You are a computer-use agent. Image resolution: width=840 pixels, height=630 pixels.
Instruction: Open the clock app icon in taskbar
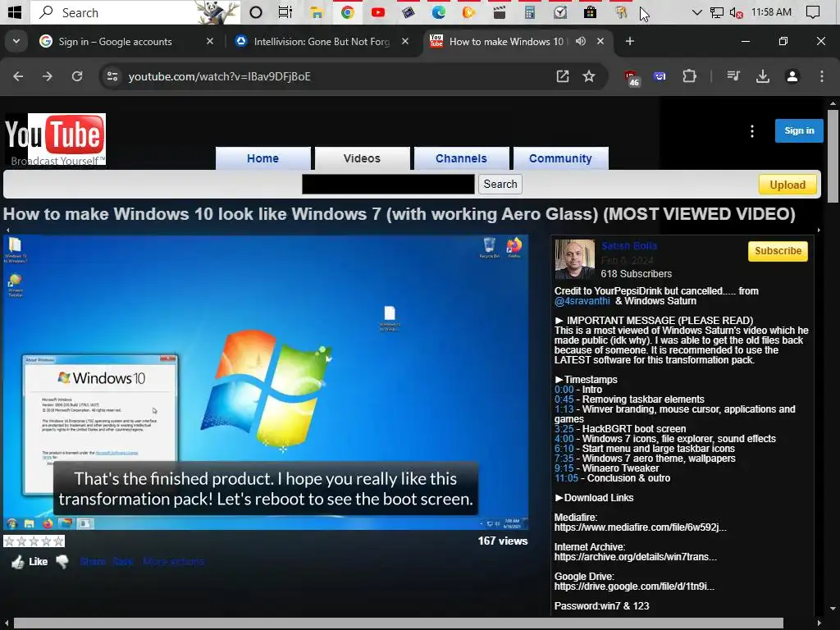tap(559, 11)
